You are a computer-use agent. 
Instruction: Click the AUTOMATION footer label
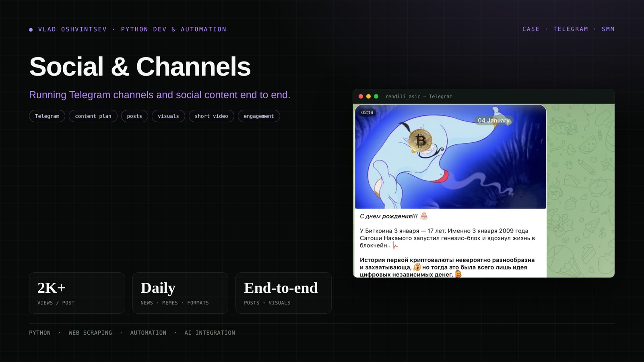[148, 333]
